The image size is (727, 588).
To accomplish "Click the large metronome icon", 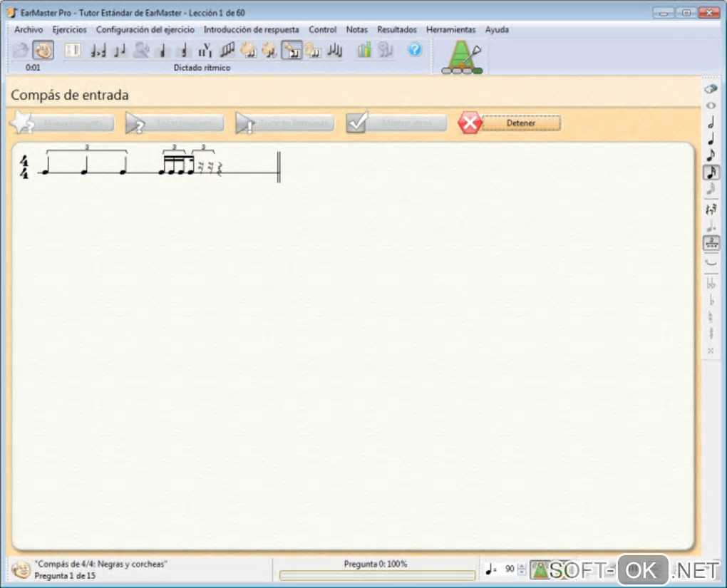I will 462,57.
